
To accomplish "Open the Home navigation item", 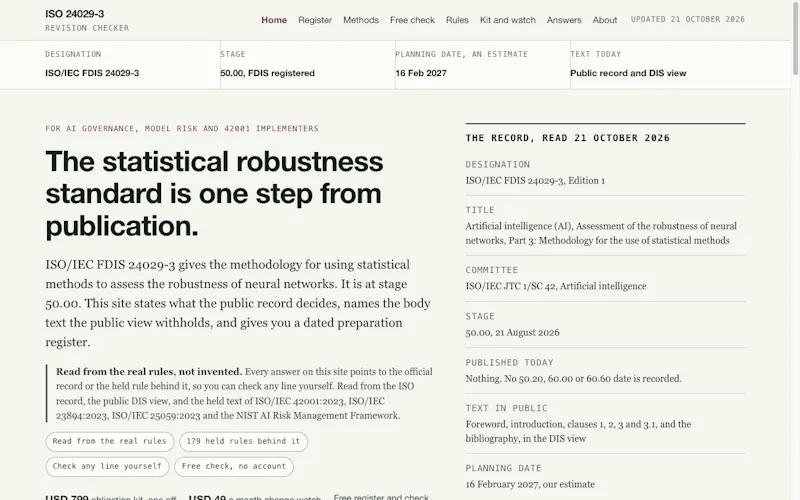I will [274, 20].
